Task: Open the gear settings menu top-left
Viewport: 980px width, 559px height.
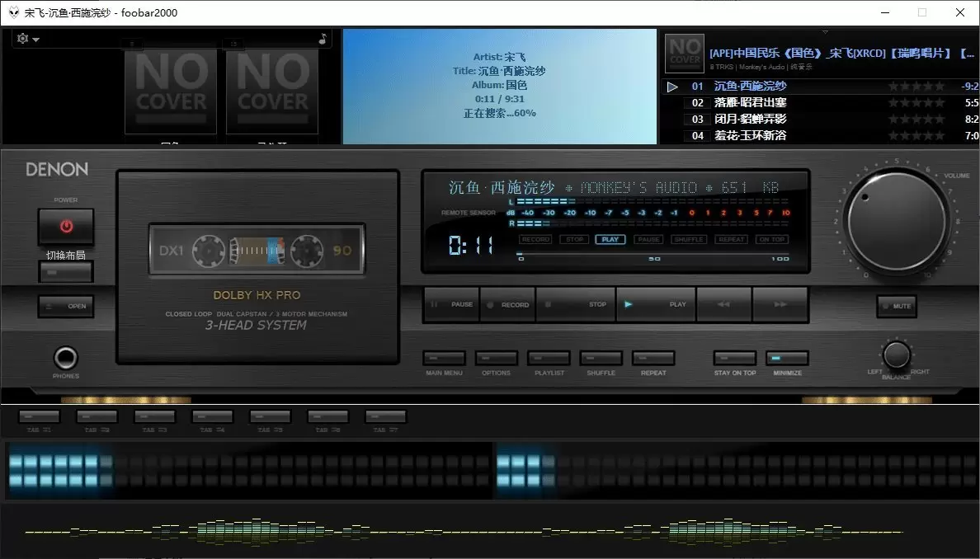Action: point(27,39)
